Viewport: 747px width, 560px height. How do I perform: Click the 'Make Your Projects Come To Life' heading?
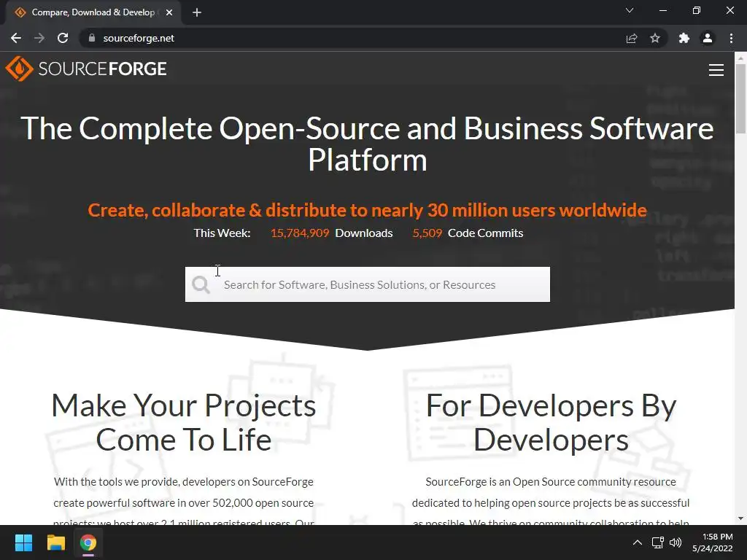tap(183, 422)
